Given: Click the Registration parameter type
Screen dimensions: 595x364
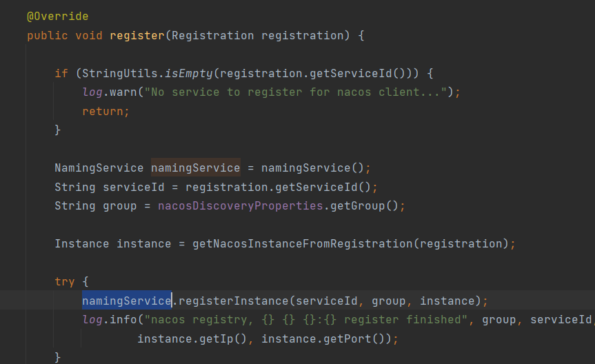Looking at the screenshot, I should tap(212, 36).
